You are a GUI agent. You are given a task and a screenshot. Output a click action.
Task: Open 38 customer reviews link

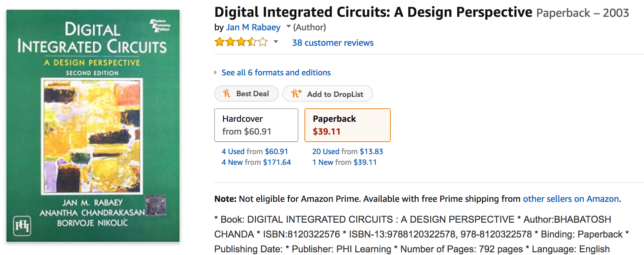(x=333, y=43)
